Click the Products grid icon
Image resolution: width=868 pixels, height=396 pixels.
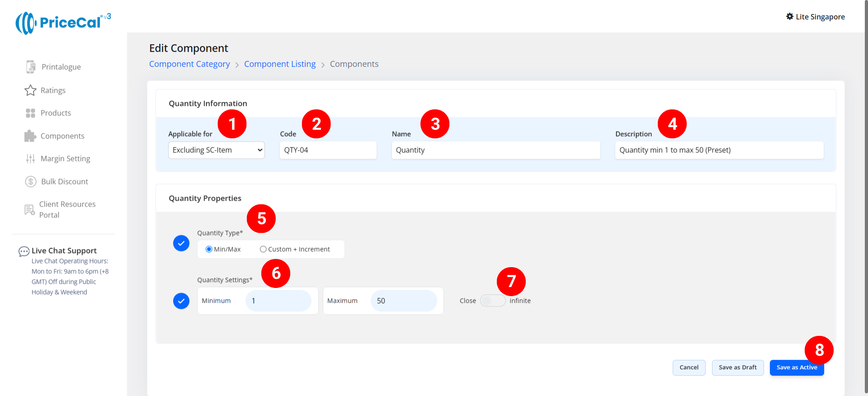[30, 113]
